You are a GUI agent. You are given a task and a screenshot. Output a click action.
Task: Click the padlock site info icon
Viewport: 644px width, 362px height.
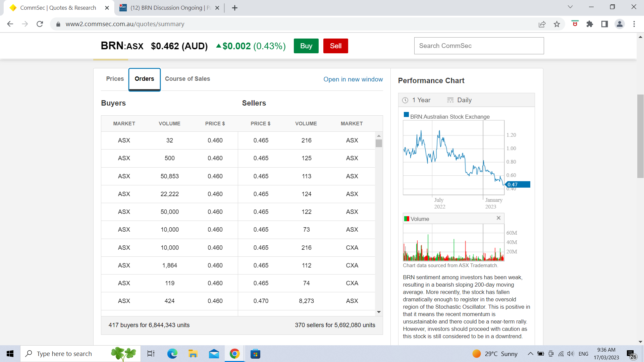click(x=58, y=24)
